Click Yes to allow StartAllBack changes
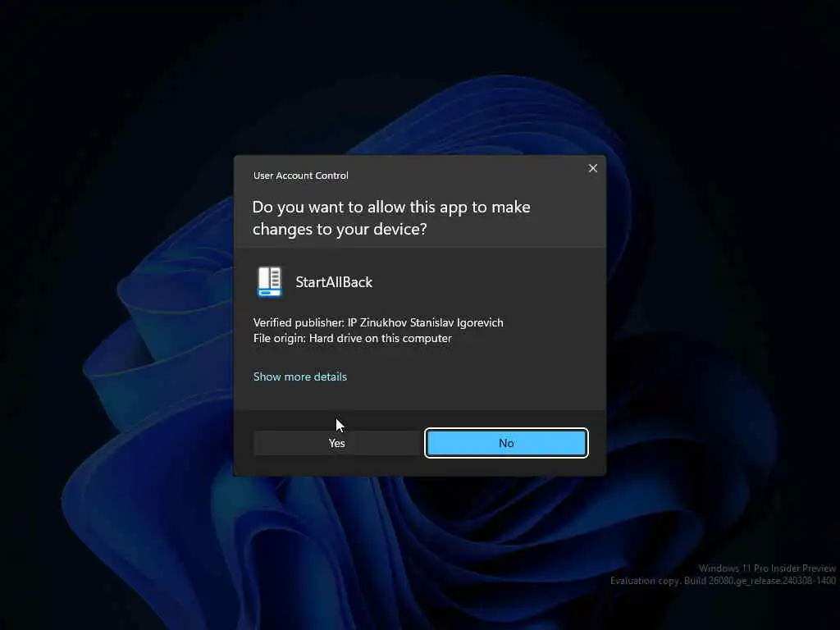 [337, 443]
